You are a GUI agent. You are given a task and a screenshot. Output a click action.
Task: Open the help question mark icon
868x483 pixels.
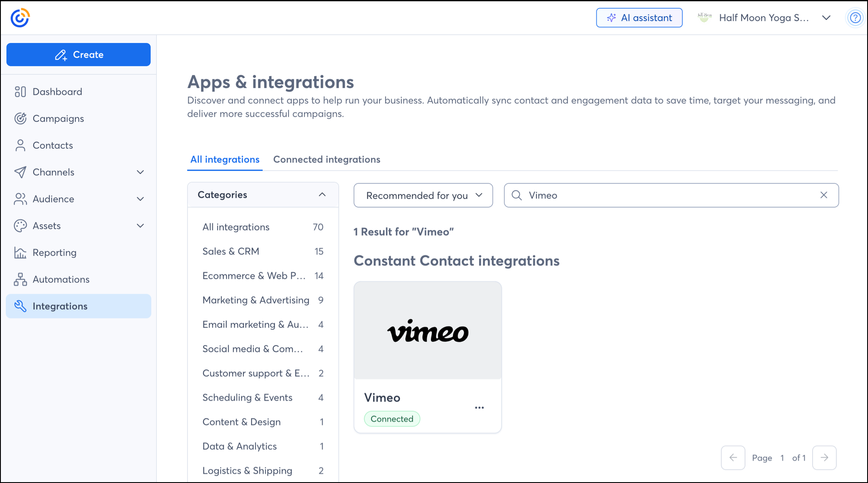coord(855,18)
